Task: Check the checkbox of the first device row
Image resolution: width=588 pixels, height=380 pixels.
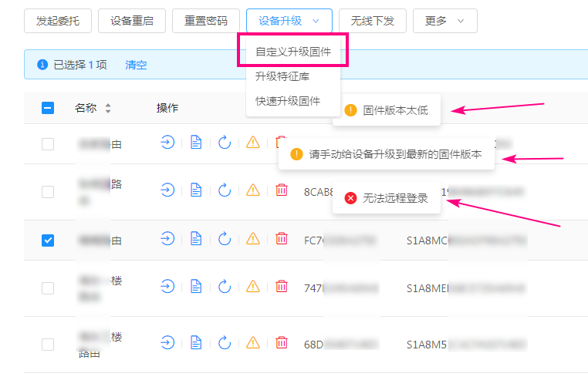Action: pos(48,143)
